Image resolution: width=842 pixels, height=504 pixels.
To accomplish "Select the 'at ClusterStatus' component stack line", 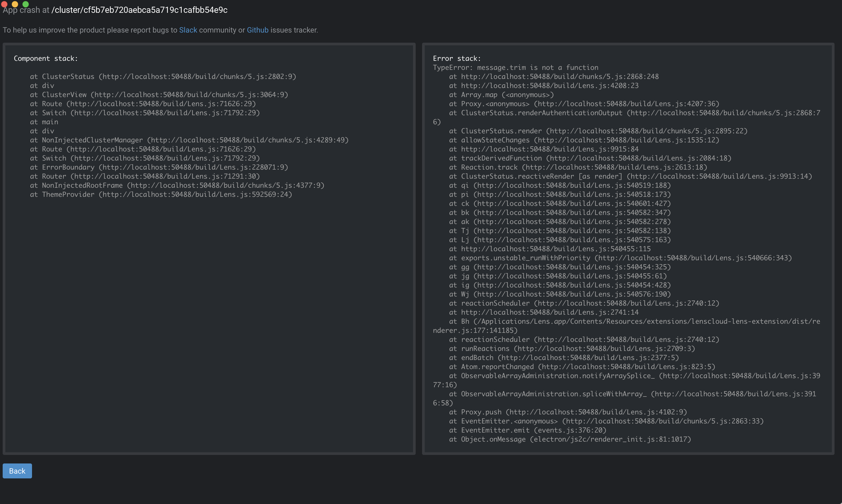I will (x=163, y=77).
